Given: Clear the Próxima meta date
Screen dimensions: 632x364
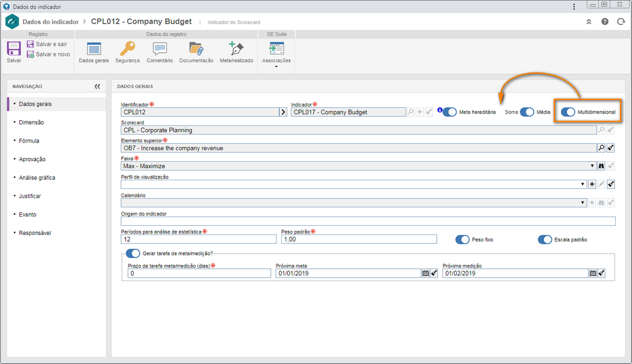Looking at the screenshot, I should (x=434, y=274).
